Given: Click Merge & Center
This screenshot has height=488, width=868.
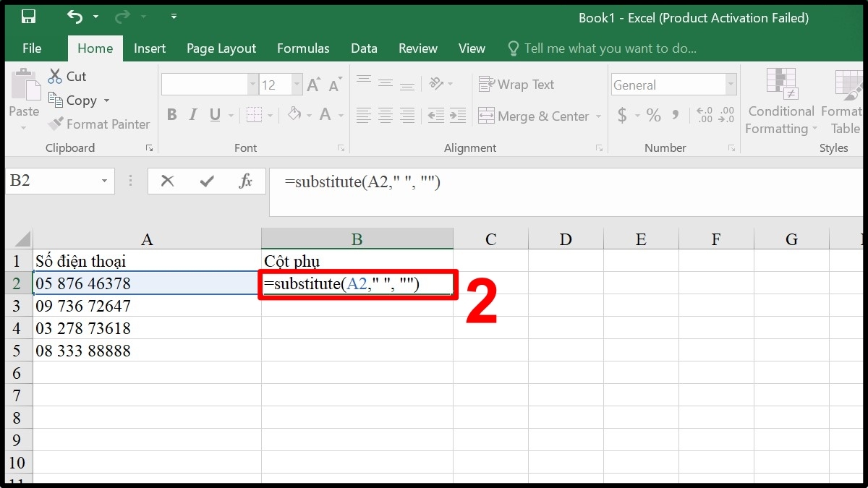Looking at the screenshot, I should point(534,116).
